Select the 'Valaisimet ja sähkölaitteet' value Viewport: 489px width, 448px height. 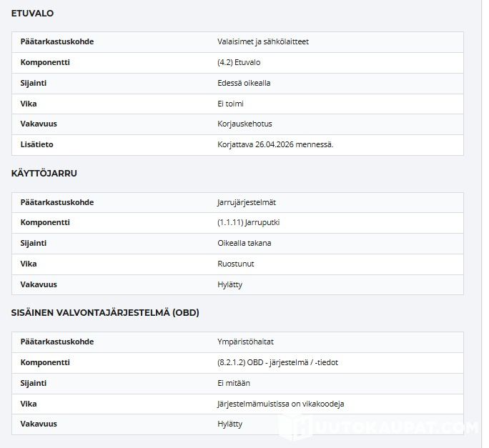[262, 41]
